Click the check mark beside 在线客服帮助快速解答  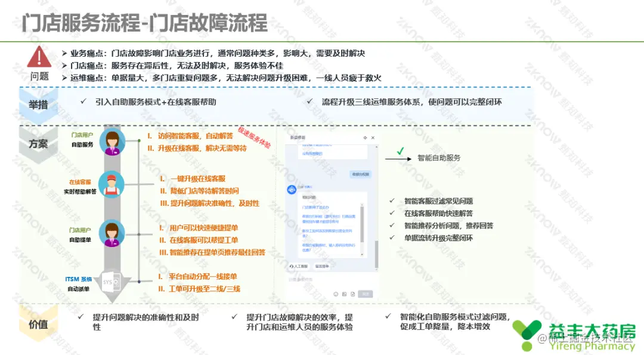(x=392, y=213)
